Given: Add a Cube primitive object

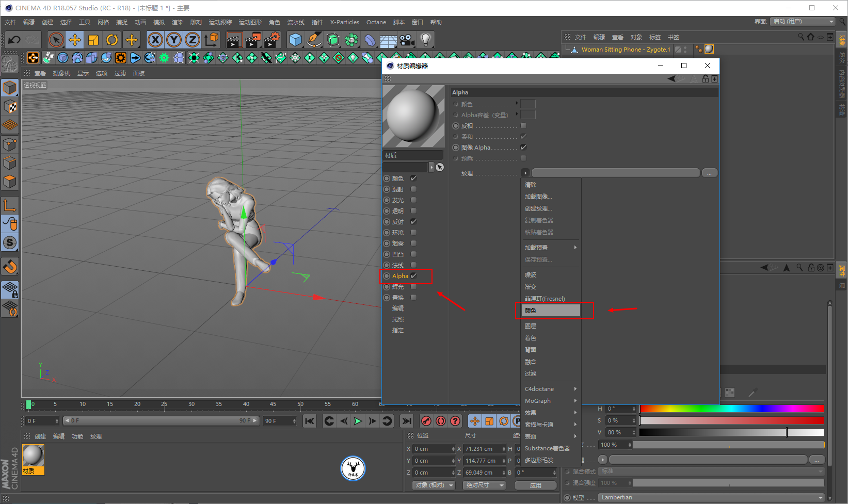Looking at the screenshot, I should 295,40.
